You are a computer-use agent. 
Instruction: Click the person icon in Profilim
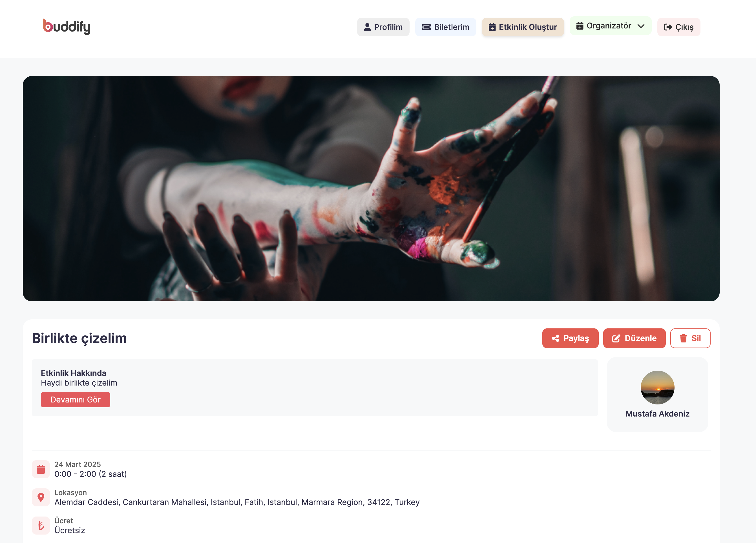(367, 27)
